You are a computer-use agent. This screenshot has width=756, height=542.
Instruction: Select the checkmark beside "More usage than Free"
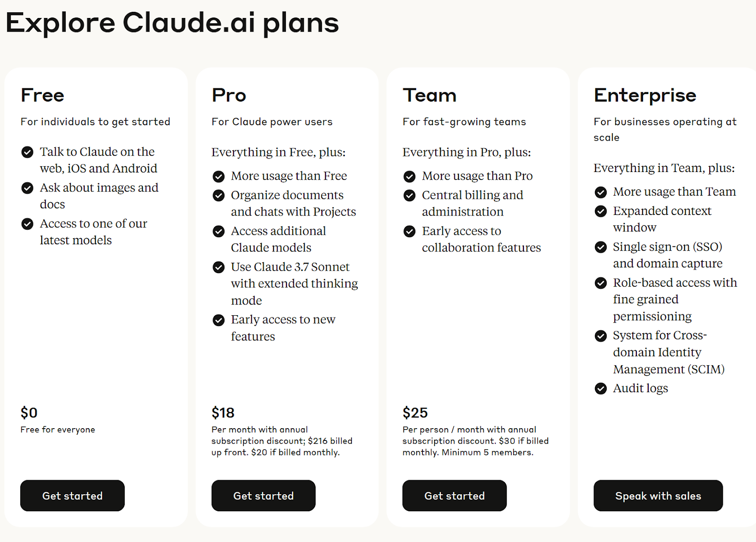click(218, 176)
